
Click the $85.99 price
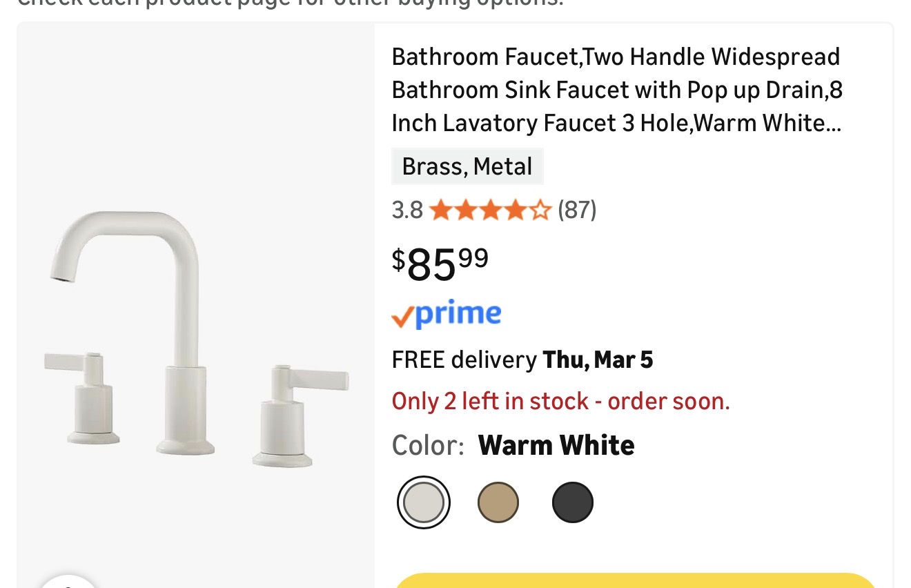[x=440, y=264]
